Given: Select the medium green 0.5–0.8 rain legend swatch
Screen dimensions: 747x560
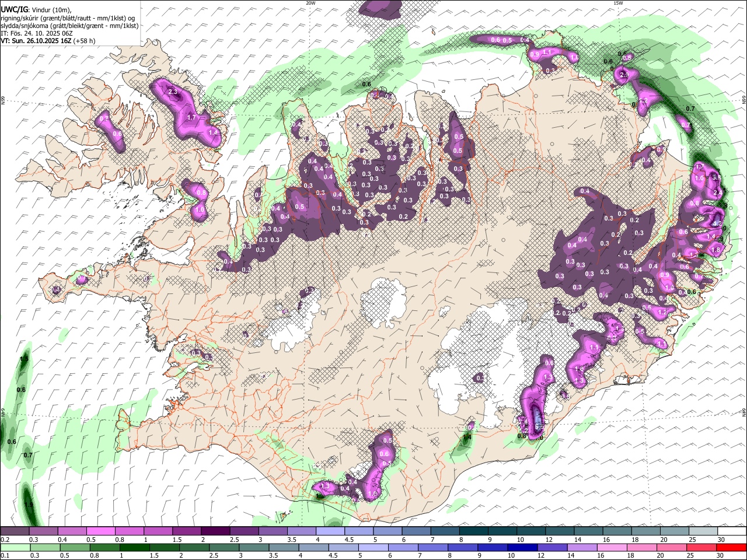Looking at the screenshot, I should tap(75, 547).
